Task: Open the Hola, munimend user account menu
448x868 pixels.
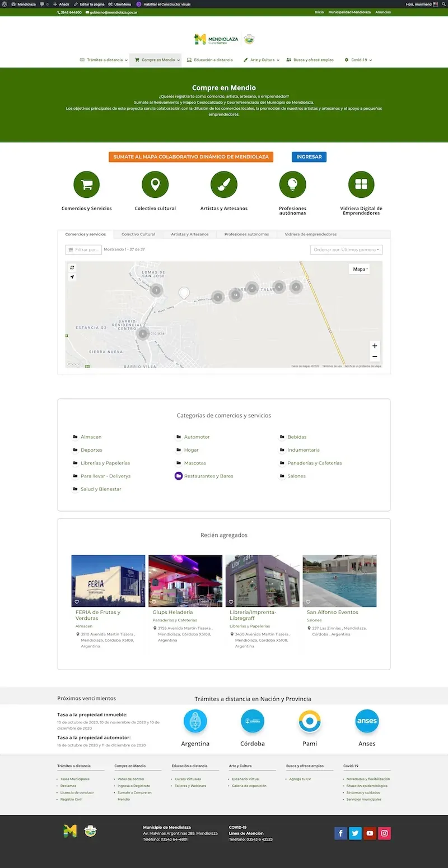Action: point(421,4)
